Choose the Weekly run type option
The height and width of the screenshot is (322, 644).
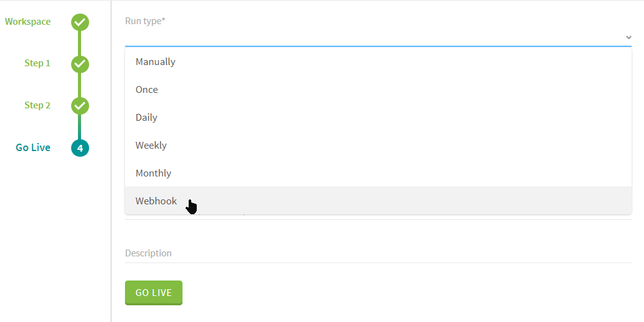click(151, 146)
